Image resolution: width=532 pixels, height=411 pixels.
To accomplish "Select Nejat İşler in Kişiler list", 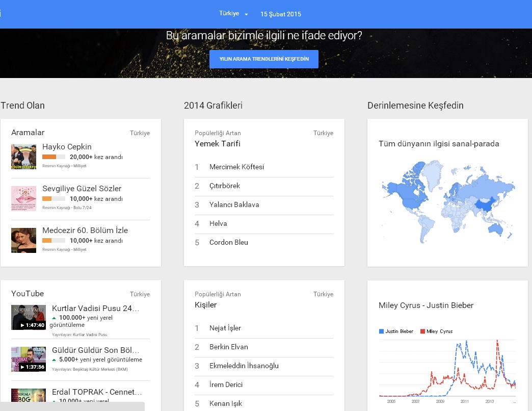I will (x=225, y=328).
